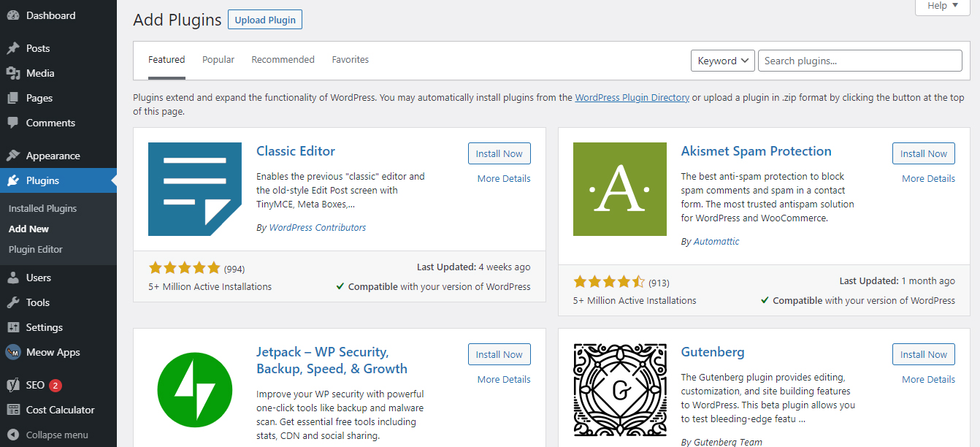
Task: Open the Jetpack plugin title link
Action: click(332, 360)
